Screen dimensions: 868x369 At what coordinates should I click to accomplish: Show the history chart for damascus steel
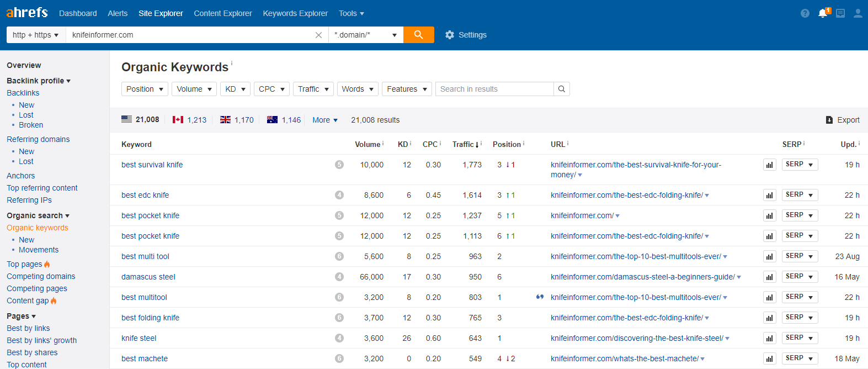coord(770,277)
